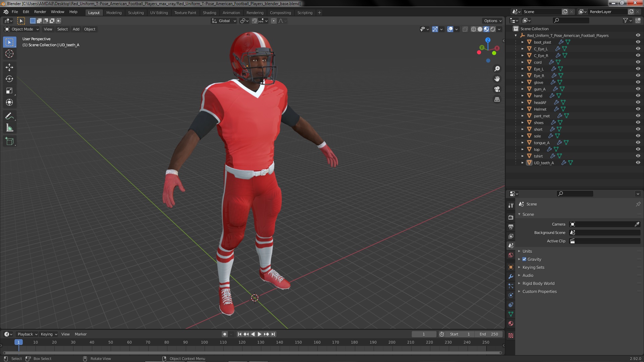644x362 pixels.
Task: Toggle the Gravity checkbox
Action: [x=524, y=259]
